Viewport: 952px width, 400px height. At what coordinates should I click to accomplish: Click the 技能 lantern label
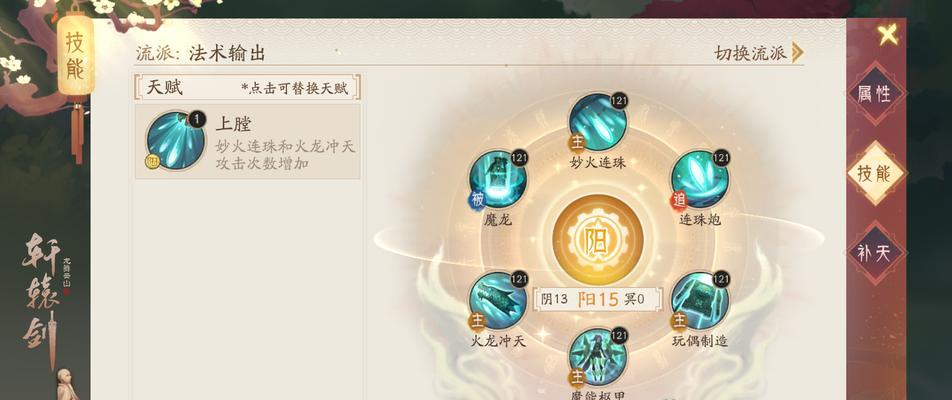pyautogui.click(x=75, y=56)
